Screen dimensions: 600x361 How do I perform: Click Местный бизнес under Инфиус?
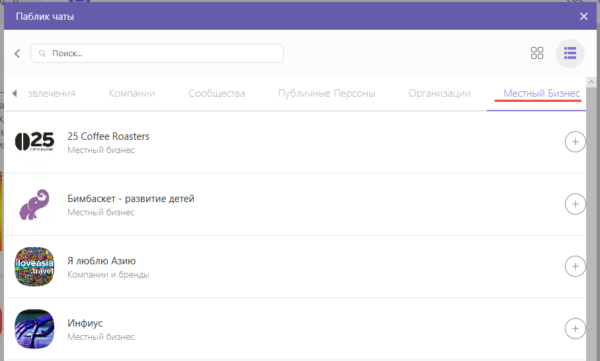(101, 337)
